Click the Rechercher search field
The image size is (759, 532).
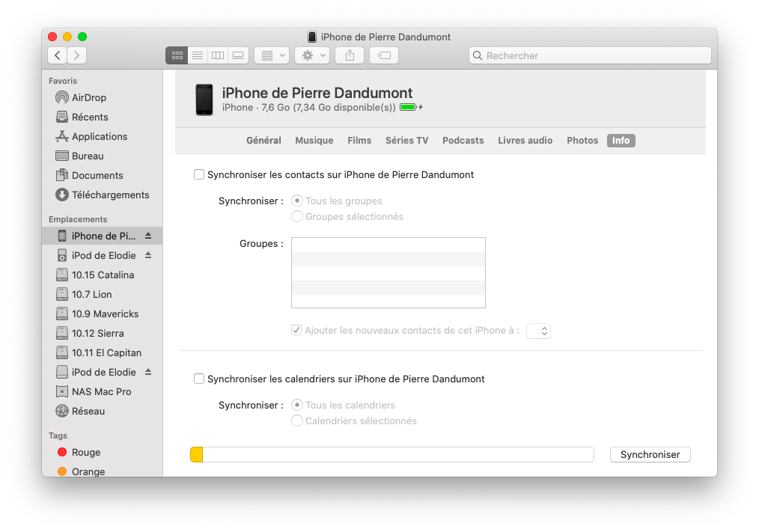tap(590, 55)
